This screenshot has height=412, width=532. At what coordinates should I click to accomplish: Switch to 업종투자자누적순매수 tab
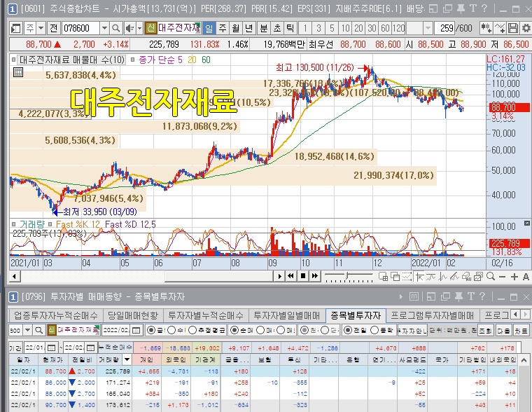56,315
